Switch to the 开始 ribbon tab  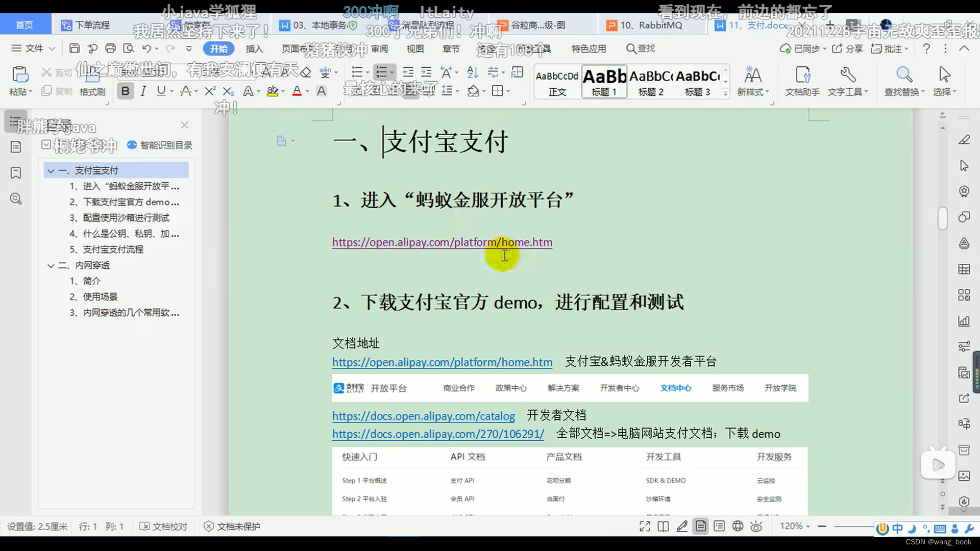(218, 48)
